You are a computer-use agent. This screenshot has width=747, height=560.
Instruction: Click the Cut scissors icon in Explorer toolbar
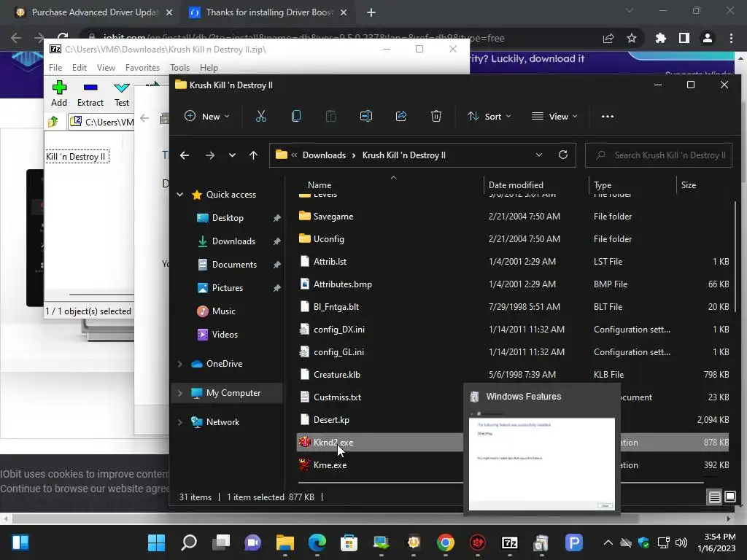click(260, 116)
